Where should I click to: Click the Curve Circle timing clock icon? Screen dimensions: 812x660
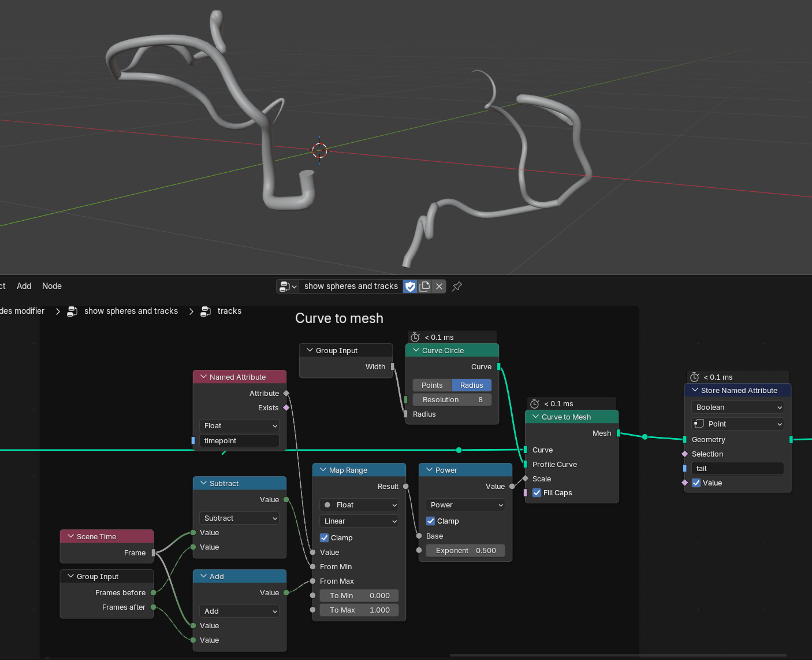415,338
